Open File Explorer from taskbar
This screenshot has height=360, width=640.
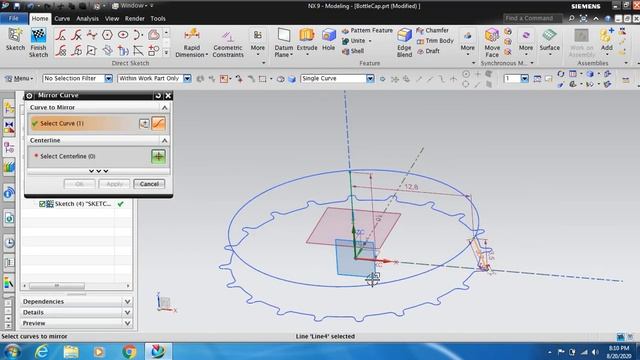[71, 351]
